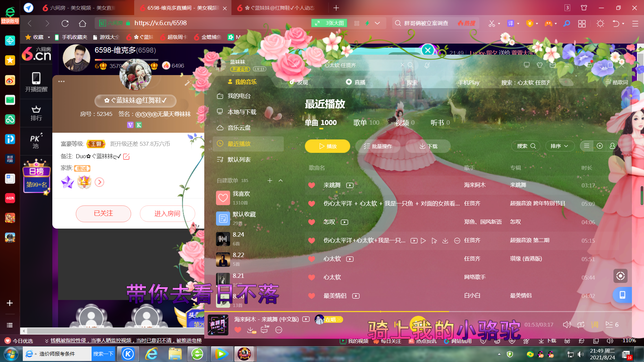Open the 最近播放 sidebar item

[248, 144]
